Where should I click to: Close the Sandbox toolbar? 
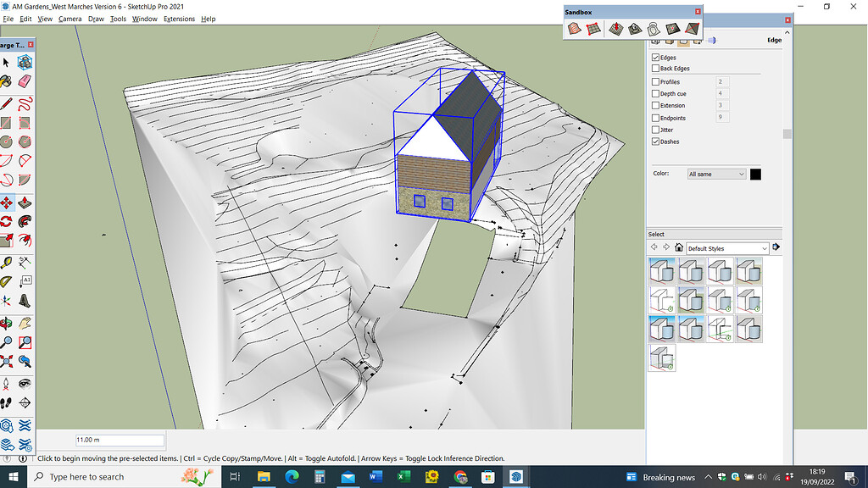tap(698, 11)
